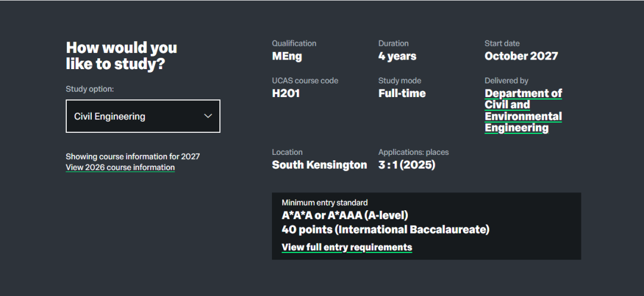Screen dimensions: 644x296
Task: Open View 2026 course information link
Action: point(120,168)
